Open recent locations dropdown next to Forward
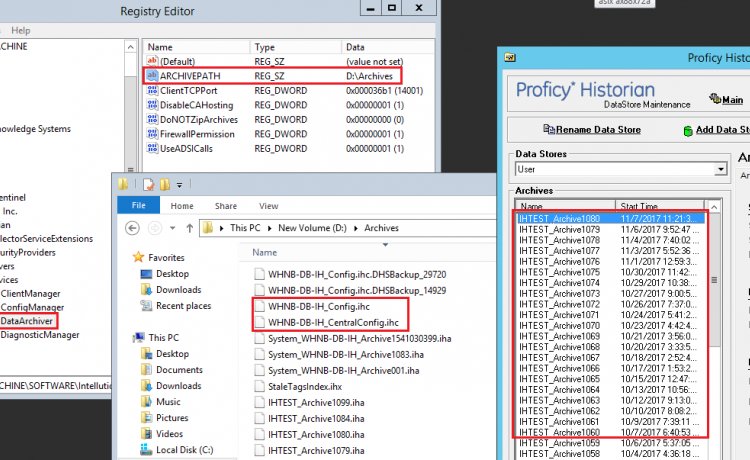Screen dimensions: 750x460 tap(172, 228)
